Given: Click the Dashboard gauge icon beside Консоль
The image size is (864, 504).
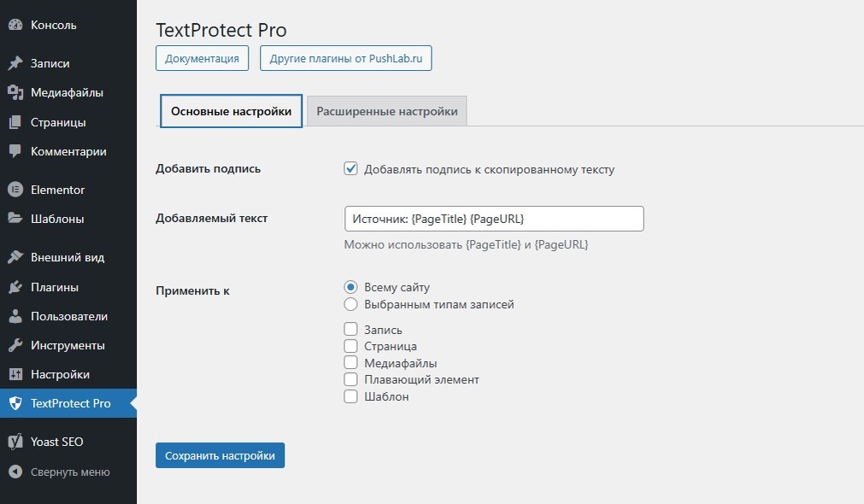Looking at the screenshot, I should point(15,26).
